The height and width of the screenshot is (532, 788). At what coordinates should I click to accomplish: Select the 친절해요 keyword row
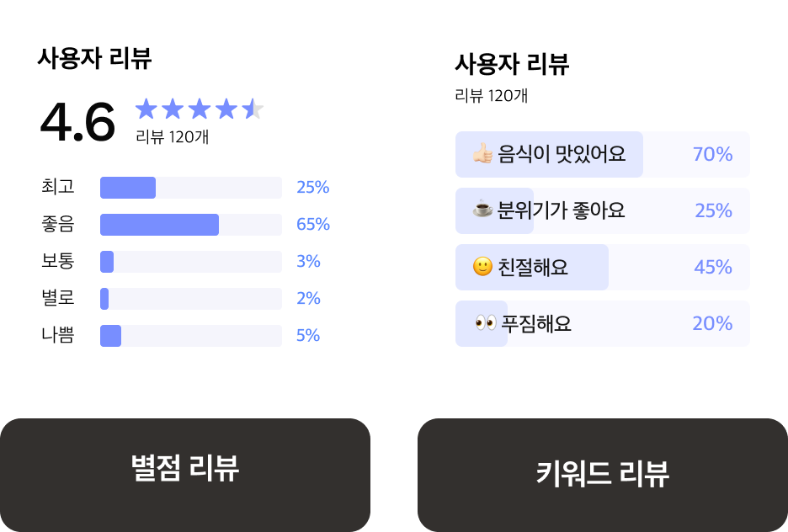(602, 267)
